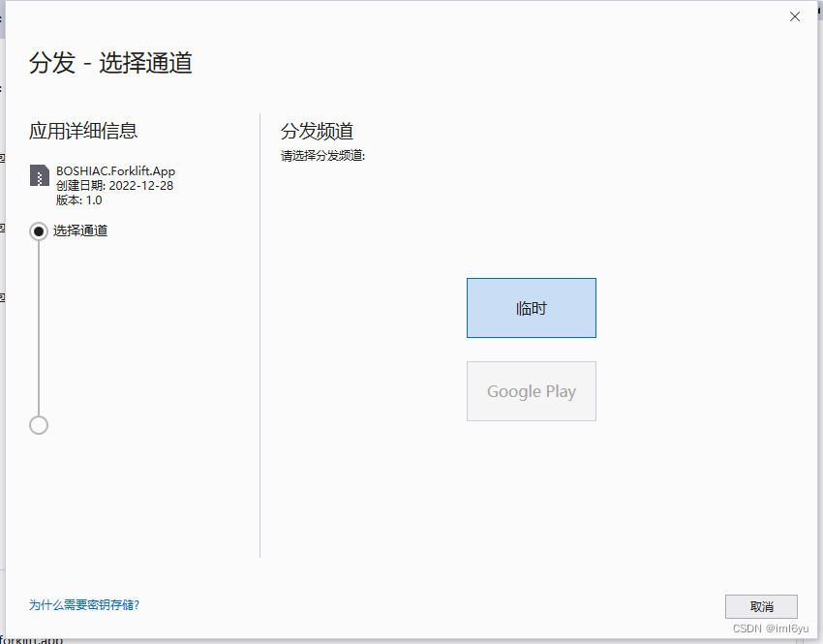
Task: Choose 临时 as the distribution channel
Action: pyautogui.click(x=531, y=307)
